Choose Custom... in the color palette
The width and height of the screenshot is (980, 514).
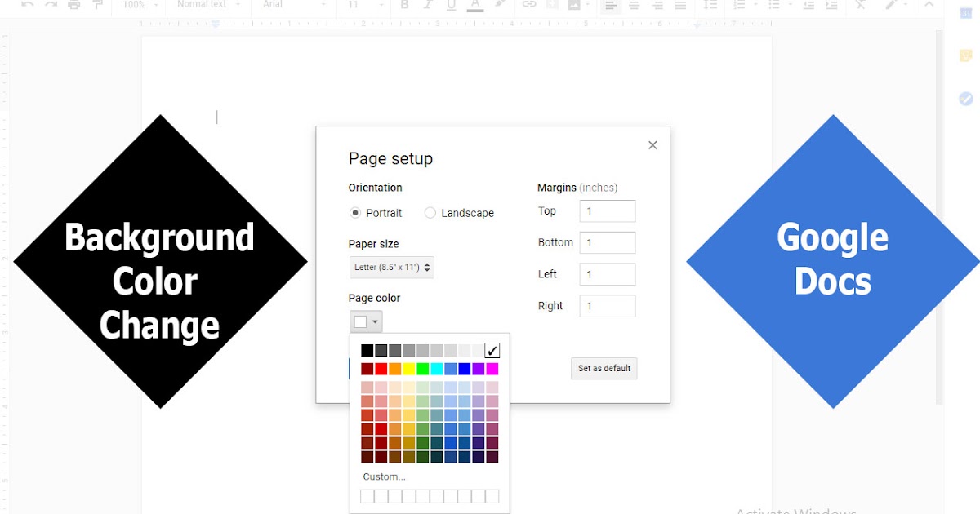coord(385,476)
